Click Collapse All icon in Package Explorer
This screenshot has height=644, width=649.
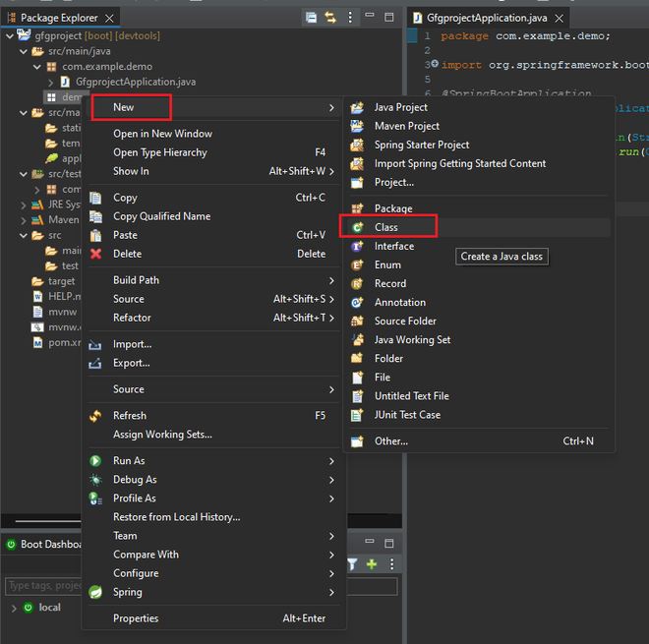(312, 18)
